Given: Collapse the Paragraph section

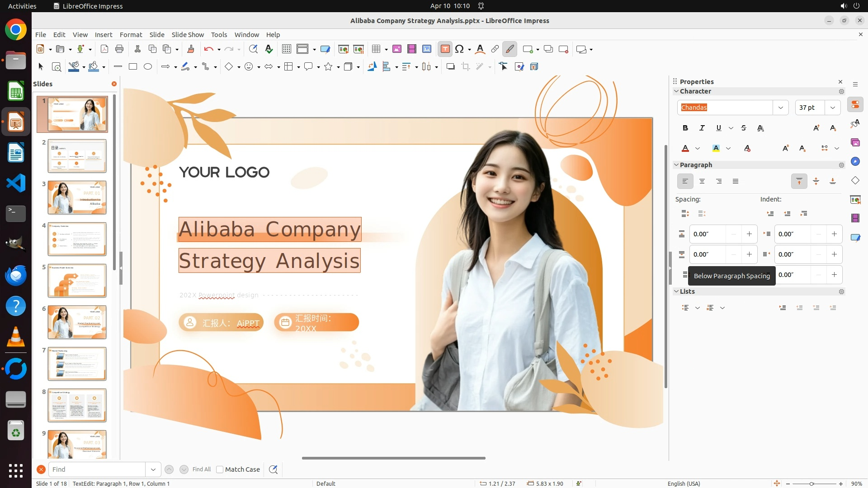Looking at the screenshot, I should (x=676, y=165).
